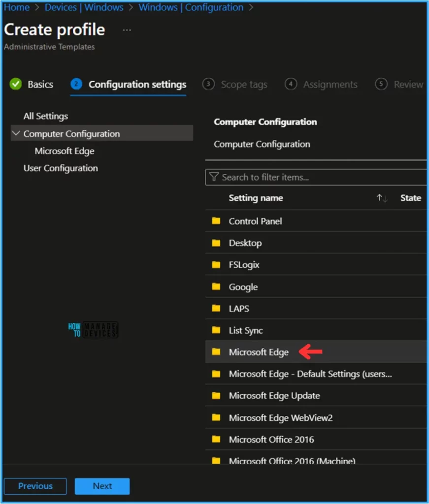Click the step 2 circle icon
The height and width of the screenshot is (504, 429).
[76, 84]
